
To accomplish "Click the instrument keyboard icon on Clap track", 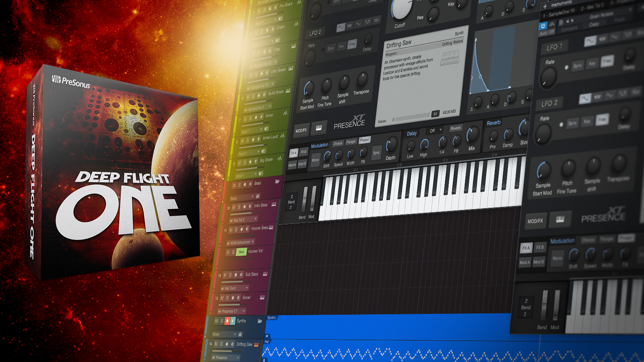I will 293,46.
